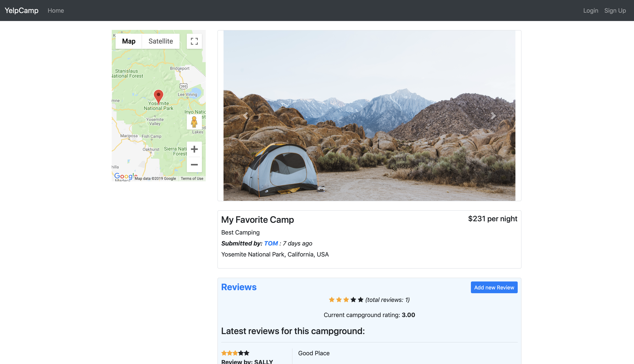Open the Home nav link
Screen dimensions: 634x364
click(x=56, y=10)
